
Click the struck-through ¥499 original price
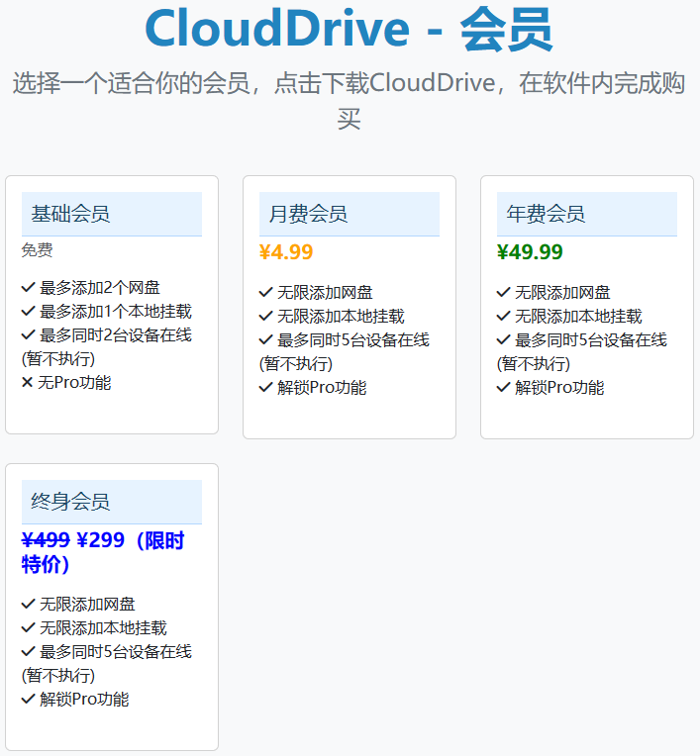point(46,540)
